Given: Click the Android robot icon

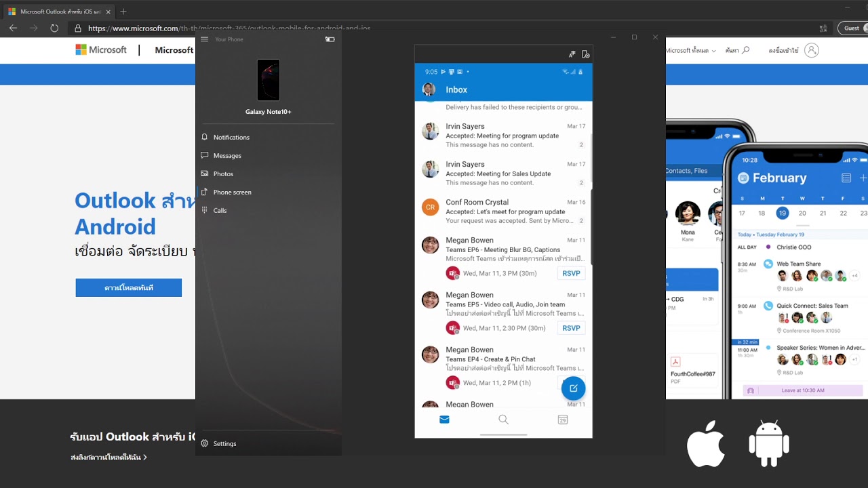Looking at the screenshot, I should (x=769, y=443).
